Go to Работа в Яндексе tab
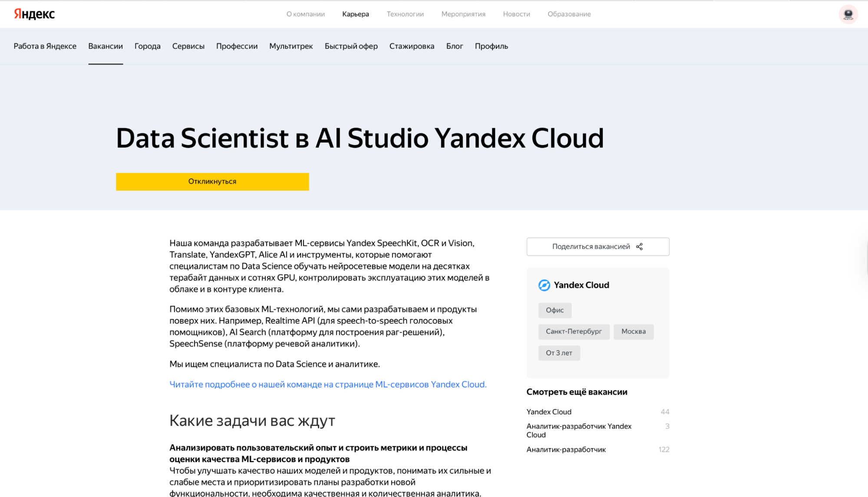868x497 pixels. pos(45,46)
